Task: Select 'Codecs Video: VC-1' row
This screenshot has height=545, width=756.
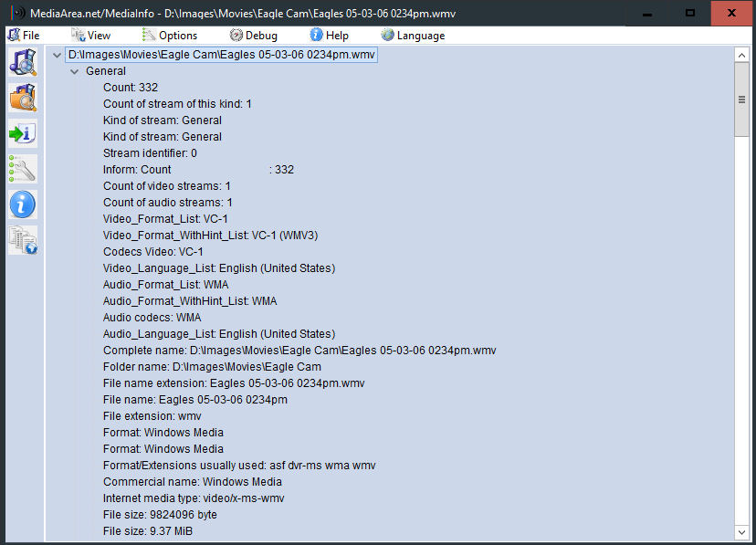Action: tap(153, 251)
